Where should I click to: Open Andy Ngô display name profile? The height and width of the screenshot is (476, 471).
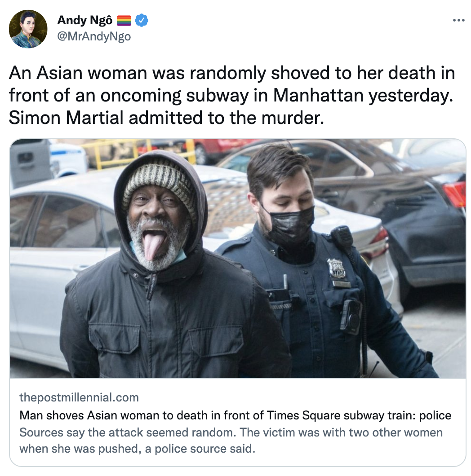[85, 20]
